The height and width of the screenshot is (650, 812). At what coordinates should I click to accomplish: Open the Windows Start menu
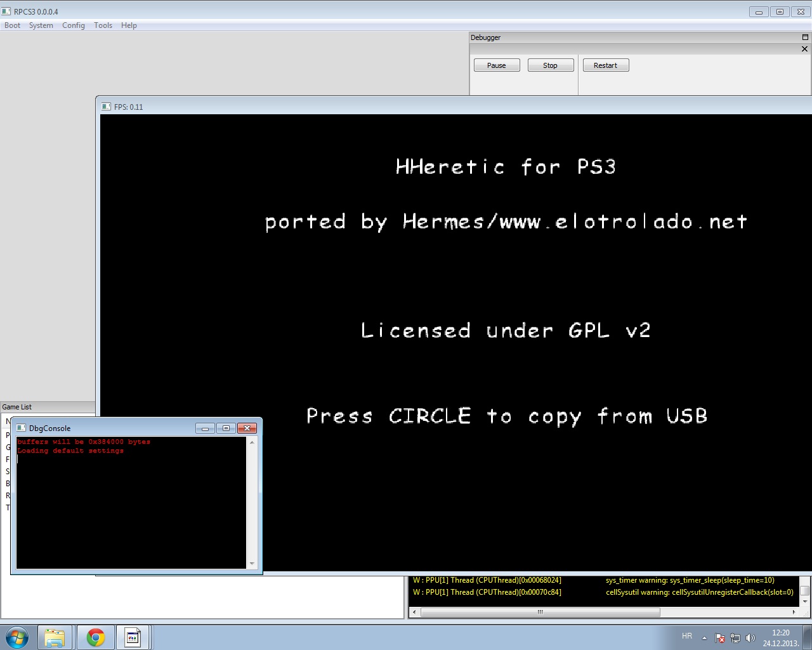click(17, 637)
